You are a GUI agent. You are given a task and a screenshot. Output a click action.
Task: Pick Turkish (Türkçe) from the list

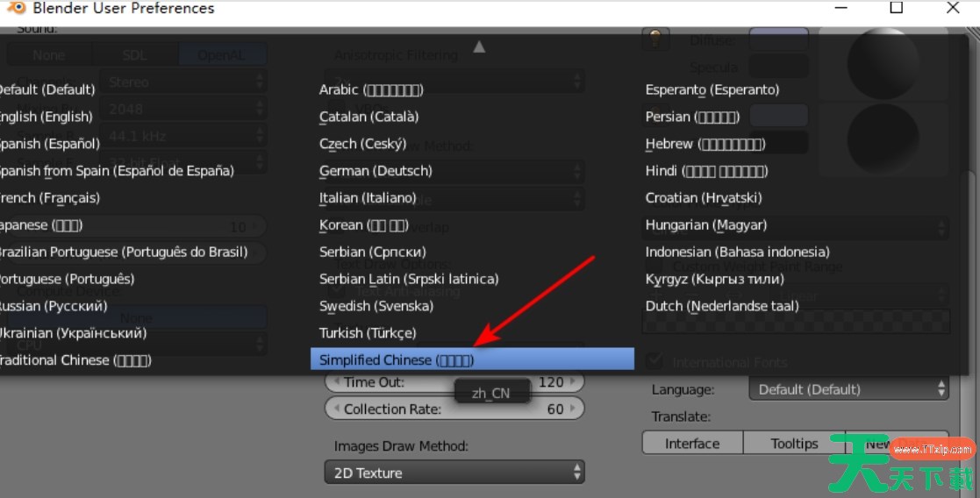[368, 333]
